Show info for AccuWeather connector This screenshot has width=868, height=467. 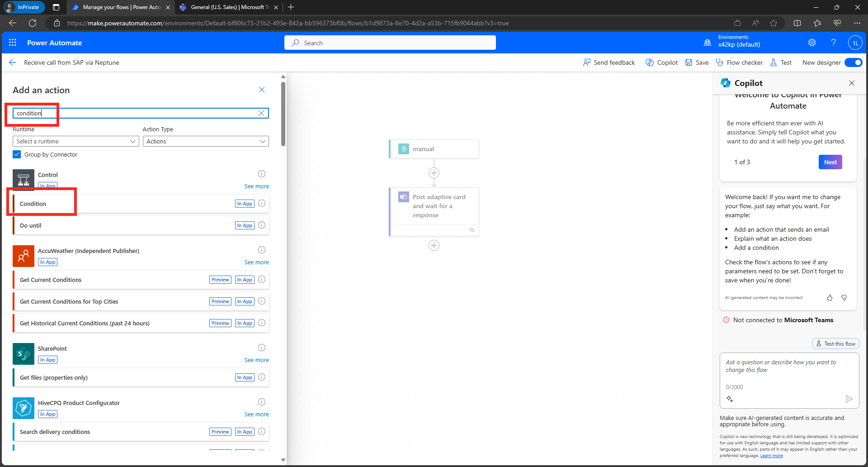[262, 250]
